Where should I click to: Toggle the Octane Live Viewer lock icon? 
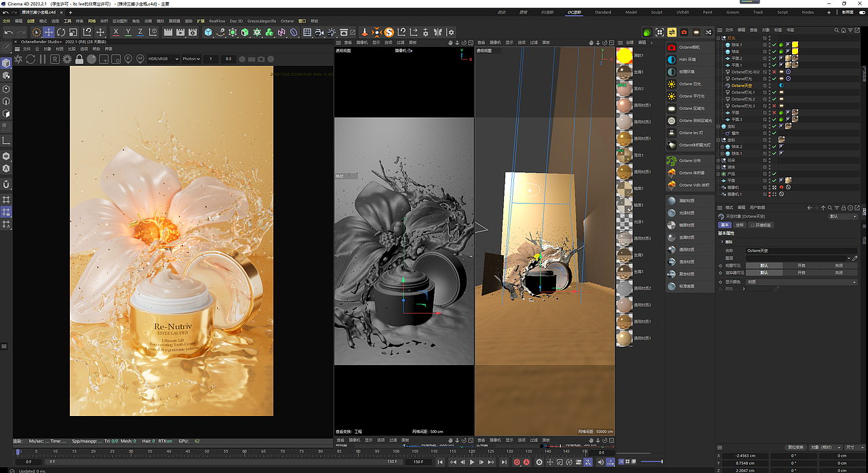click(x=79, y=59)
